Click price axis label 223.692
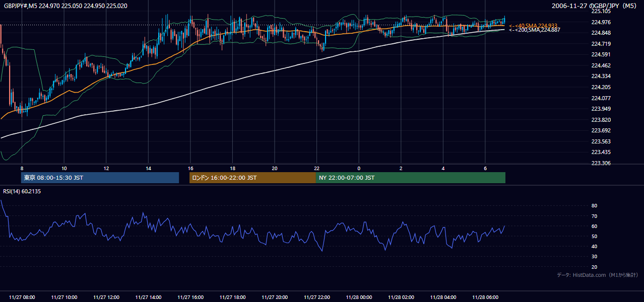The image size is (644, 302). pos(601,130)
